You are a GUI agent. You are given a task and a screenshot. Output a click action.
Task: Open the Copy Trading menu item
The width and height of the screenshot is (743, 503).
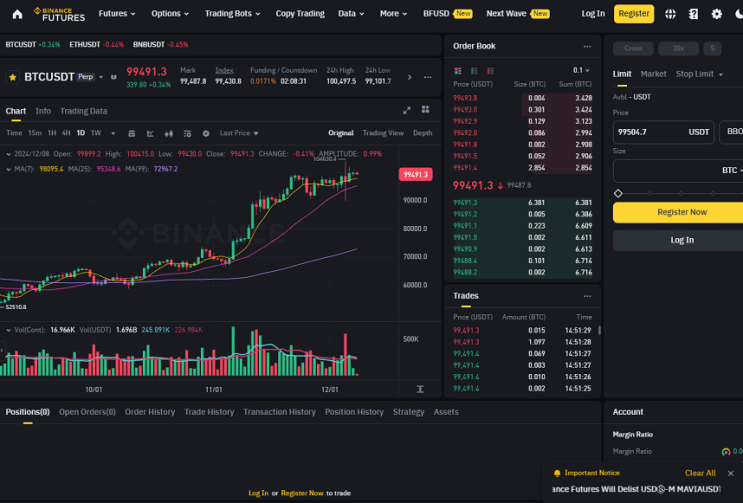pyautogui.click(x=300, y=14)
